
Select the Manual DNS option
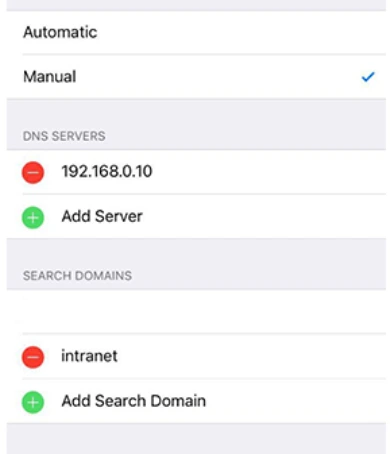point(196,77)
